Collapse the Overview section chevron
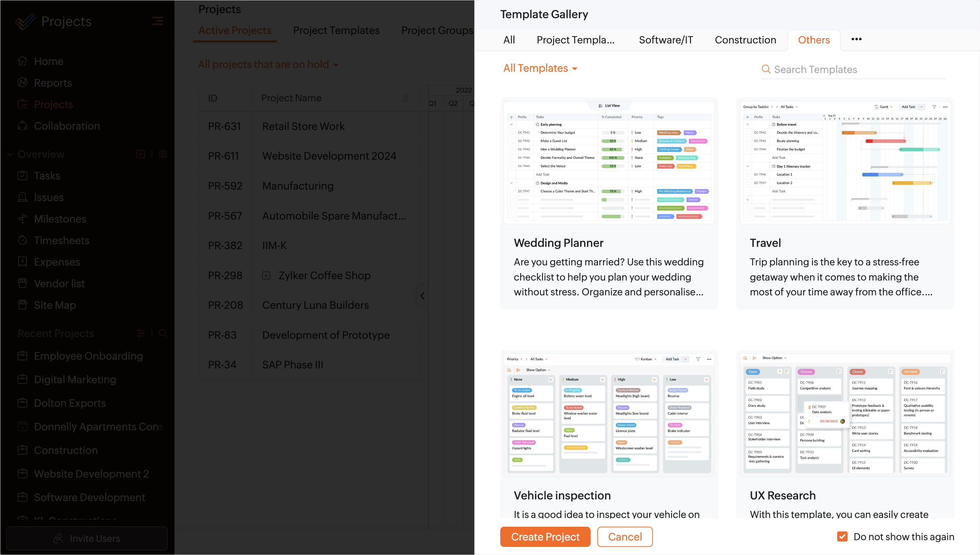 10,154
